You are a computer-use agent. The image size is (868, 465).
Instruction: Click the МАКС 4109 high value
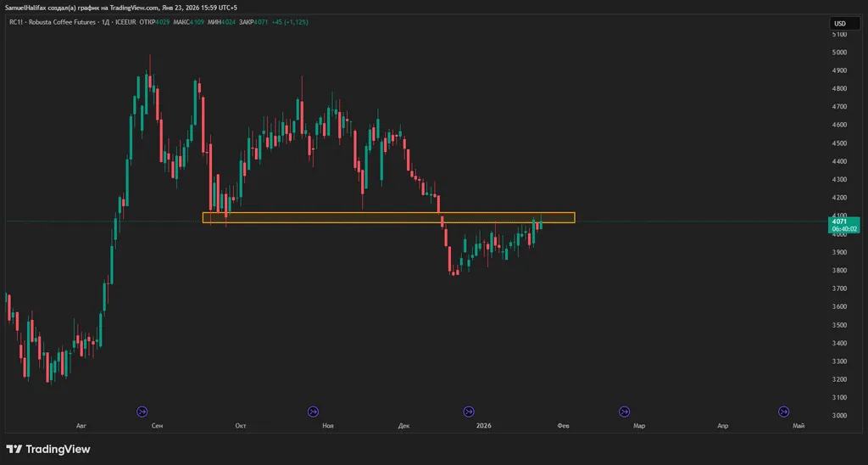[186, 22]
